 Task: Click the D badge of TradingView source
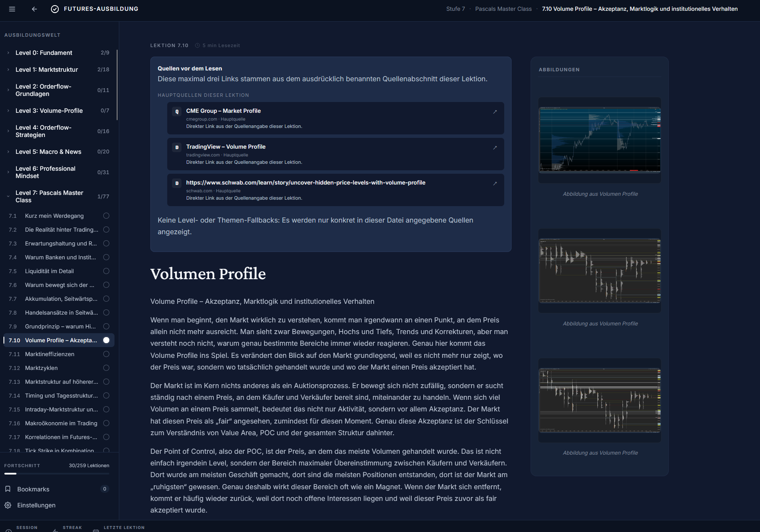pos(177,147)
